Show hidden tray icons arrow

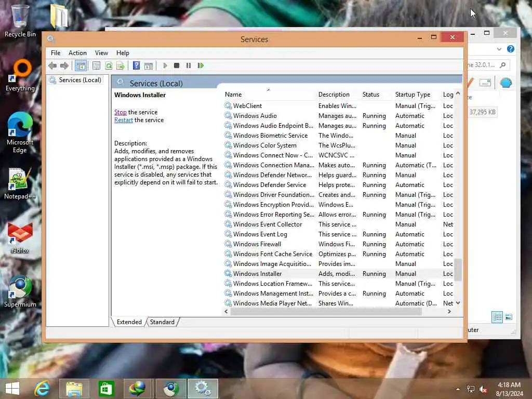(x=458, y=390)
